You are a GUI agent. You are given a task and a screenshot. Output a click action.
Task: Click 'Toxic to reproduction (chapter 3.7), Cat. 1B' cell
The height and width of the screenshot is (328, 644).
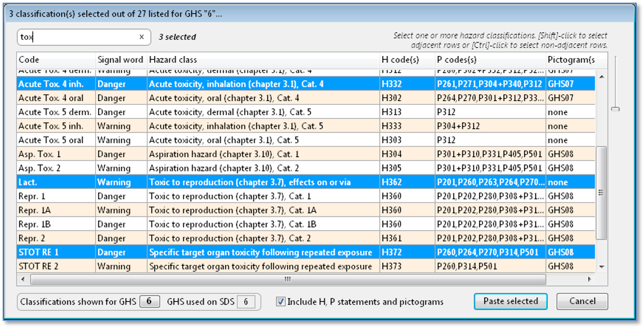(263, 224)
